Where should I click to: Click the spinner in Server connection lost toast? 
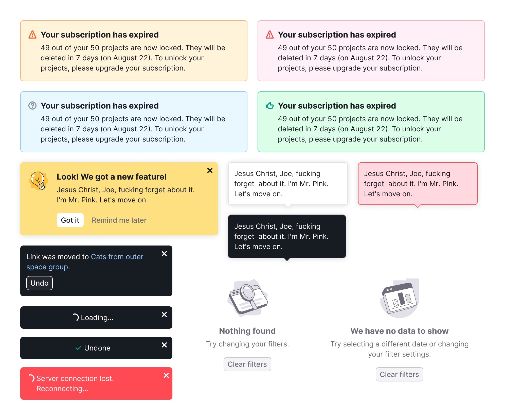coord(31,378)
